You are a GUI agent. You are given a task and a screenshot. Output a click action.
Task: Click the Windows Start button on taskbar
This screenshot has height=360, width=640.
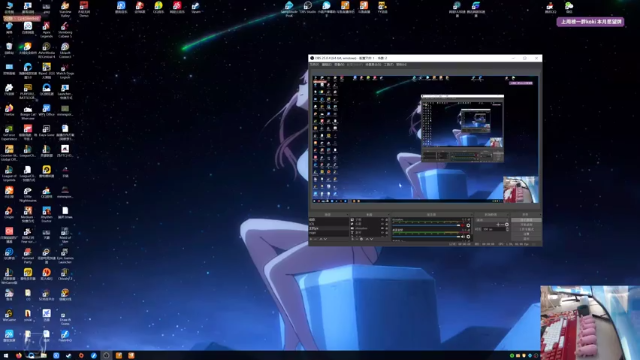[6, 356]
